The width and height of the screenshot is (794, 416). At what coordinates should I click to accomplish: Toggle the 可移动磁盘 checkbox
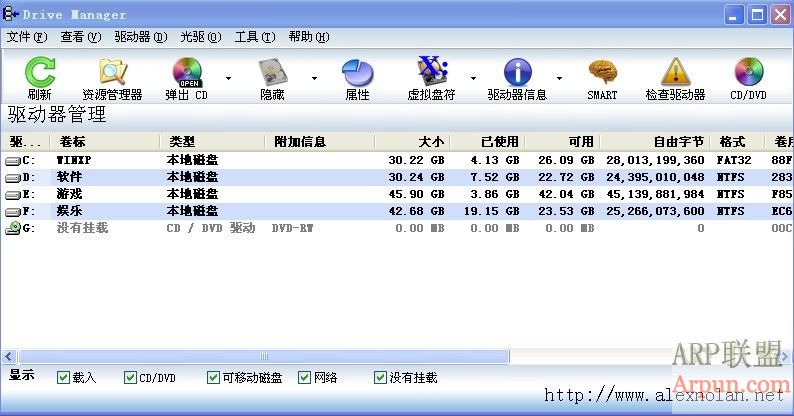click(213, 378)
